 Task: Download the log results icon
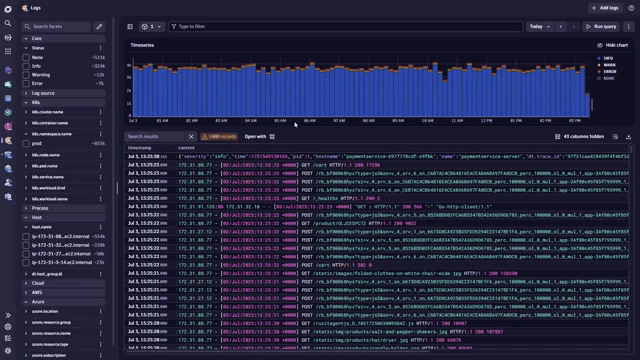(x=629, y=137)
